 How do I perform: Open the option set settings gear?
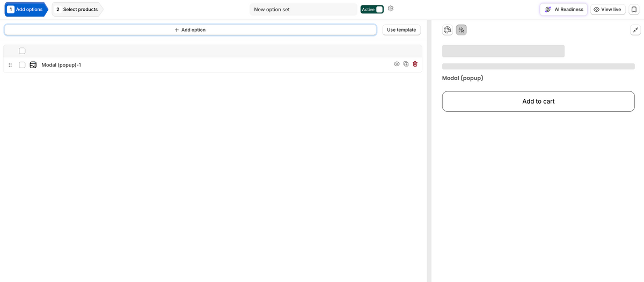point(391,9)
